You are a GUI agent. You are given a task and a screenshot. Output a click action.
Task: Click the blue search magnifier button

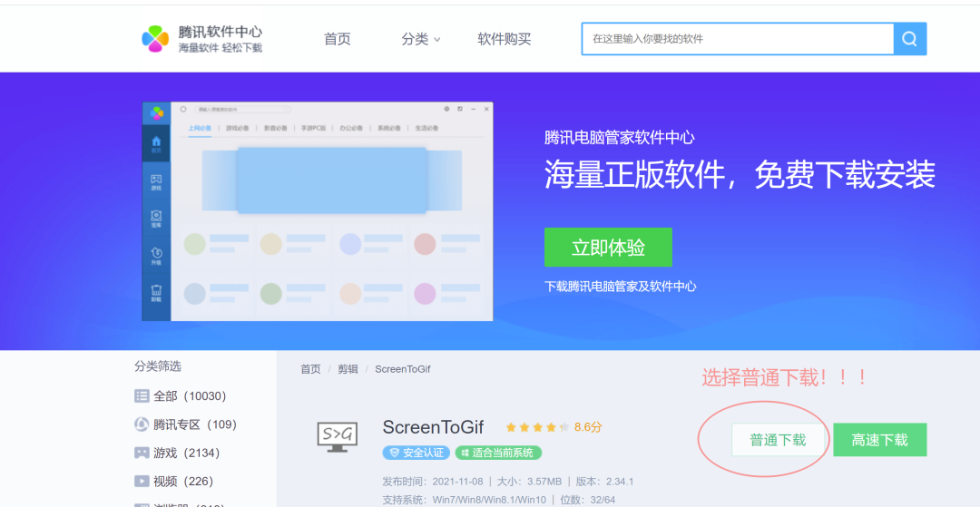point(910,39)
